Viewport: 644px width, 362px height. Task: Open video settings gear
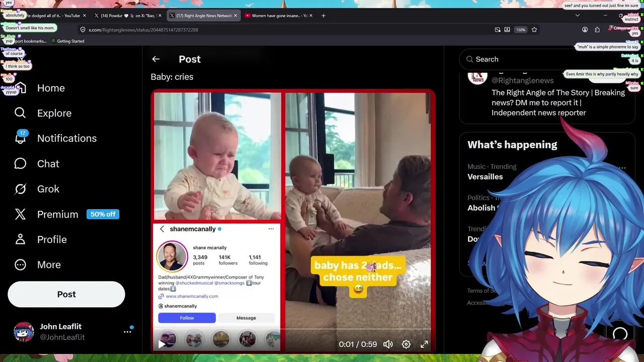click(x=406, y=344)
